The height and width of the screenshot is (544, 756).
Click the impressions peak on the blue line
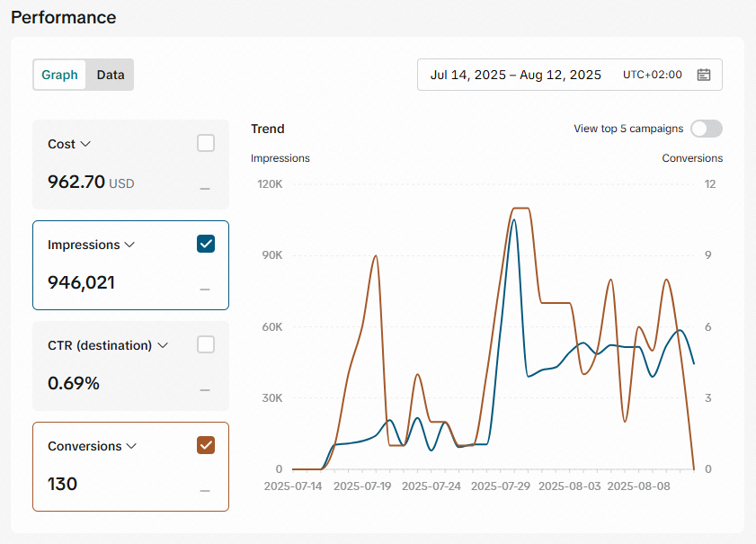(514, 220)
